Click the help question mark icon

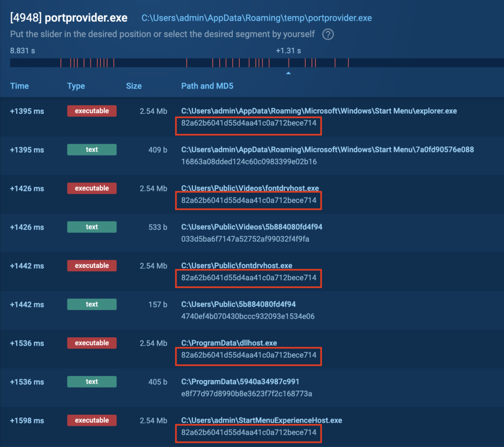(x=328, y=34)
